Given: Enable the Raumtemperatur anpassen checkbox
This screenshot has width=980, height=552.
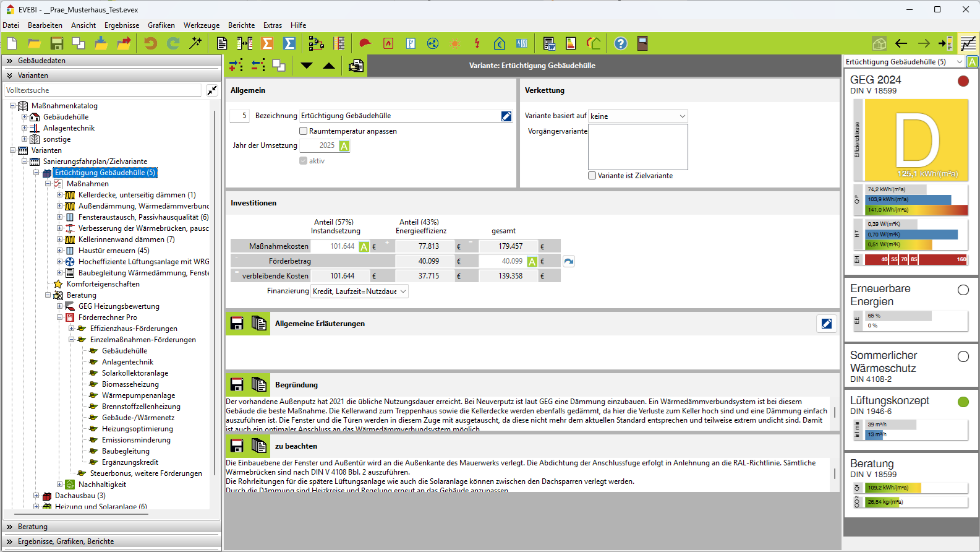Looking at the screenshot, I should [304, 131].
